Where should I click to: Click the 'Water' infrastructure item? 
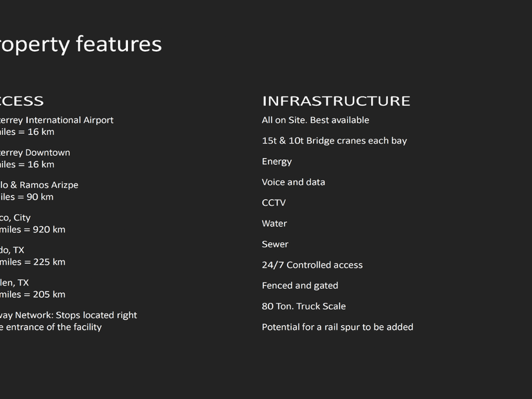tap(274, 224)
